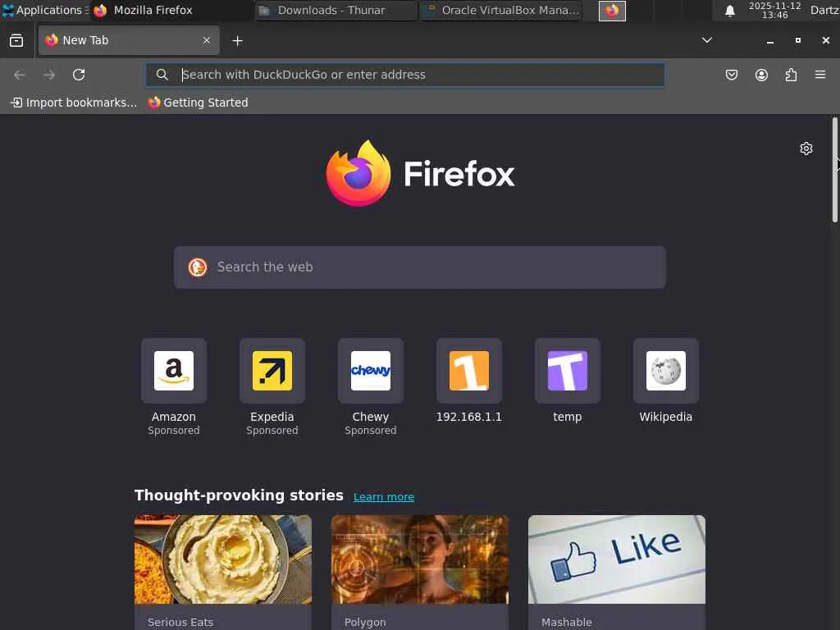Open the Serious Eats story thumbnail
840x630 pixels.
(223, 559)
